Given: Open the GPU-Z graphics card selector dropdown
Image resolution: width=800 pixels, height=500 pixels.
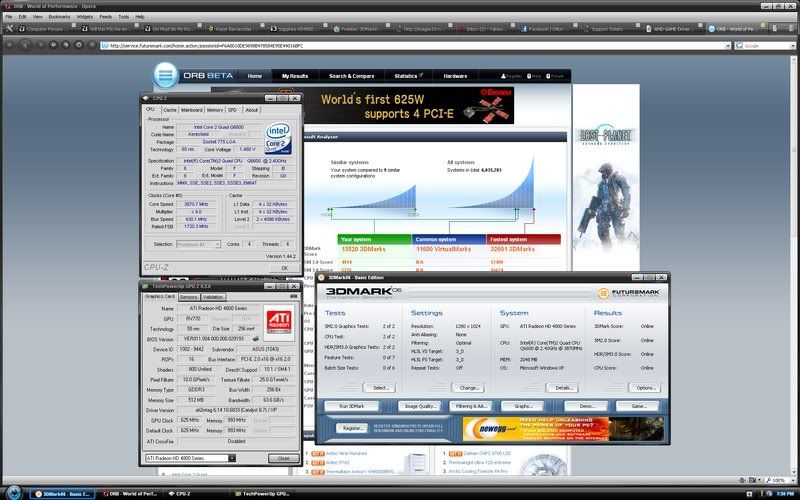Looking at the screenshot, I should pos(232,458).
